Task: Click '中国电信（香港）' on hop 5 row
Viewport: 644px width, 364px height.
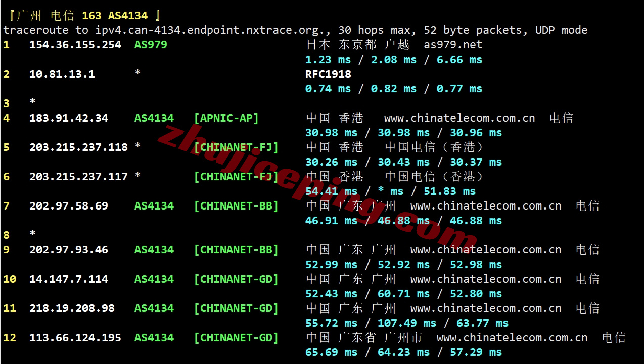Action: pyautogui.click(x=434, y=147)
